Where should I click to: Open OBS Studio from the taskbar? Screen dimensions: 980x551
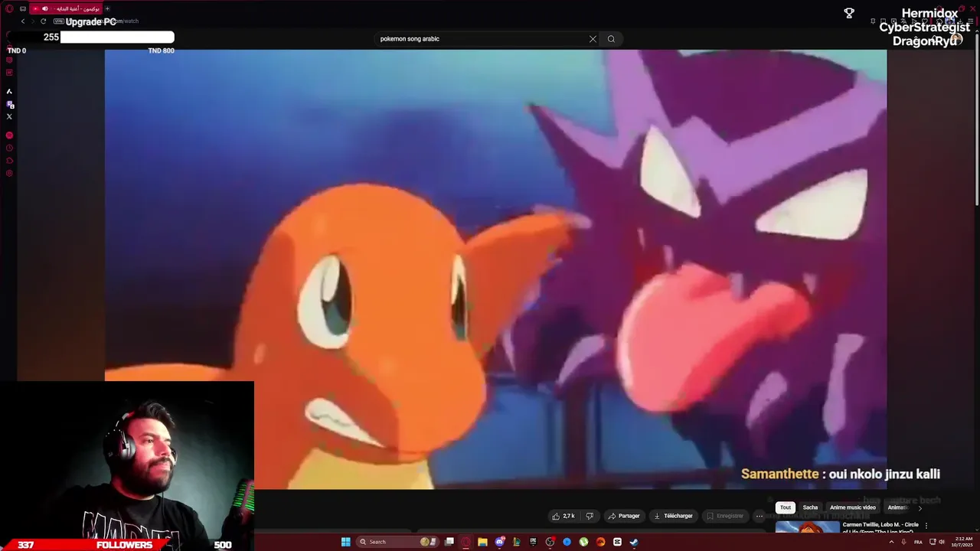coord(550,542)
